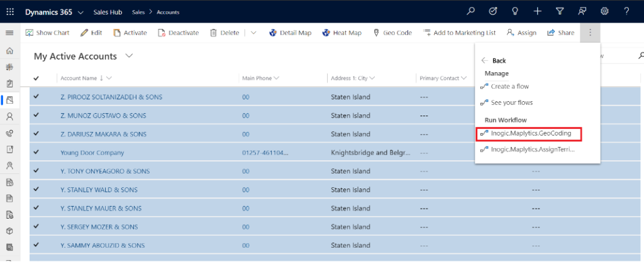644x262 pixels.
Task: Uncheck the Y. STANLEY MAUER row
Action: click(x=36, y=208)
